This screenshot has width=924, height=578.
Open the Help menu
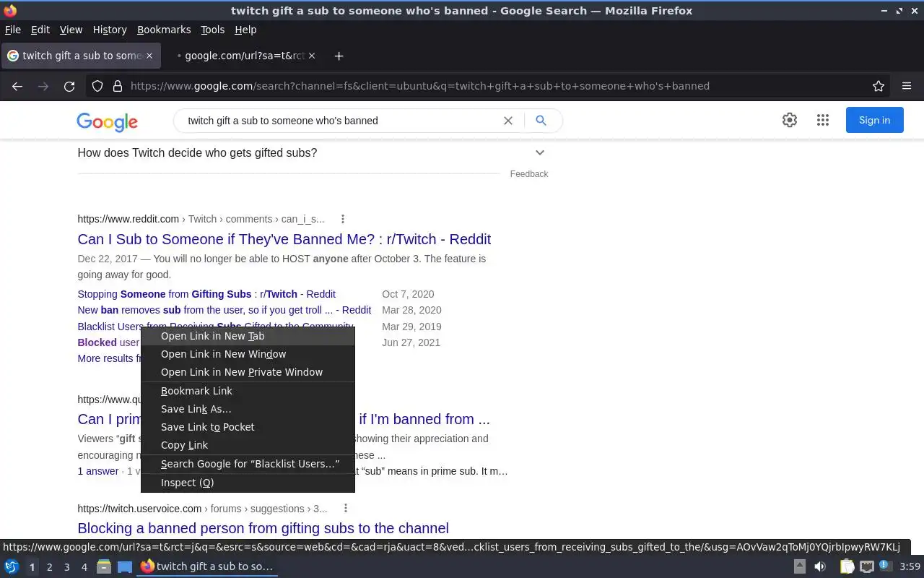click(x=245, y=30)
